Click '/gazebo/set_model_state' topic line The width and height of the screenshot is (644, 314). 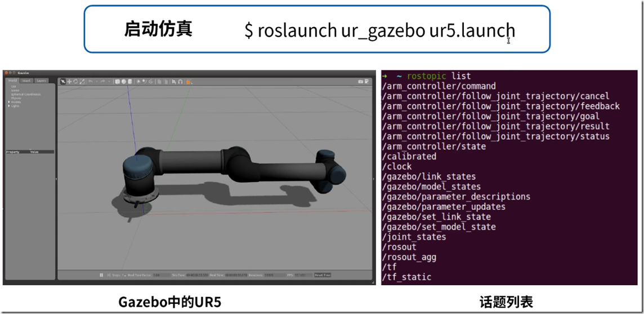point(439,227)
